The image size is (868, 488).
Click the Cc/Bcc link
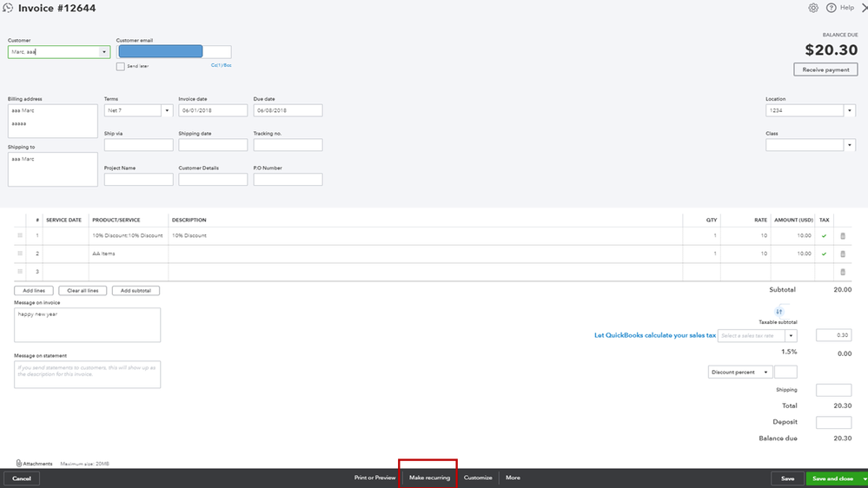[221, 65]
